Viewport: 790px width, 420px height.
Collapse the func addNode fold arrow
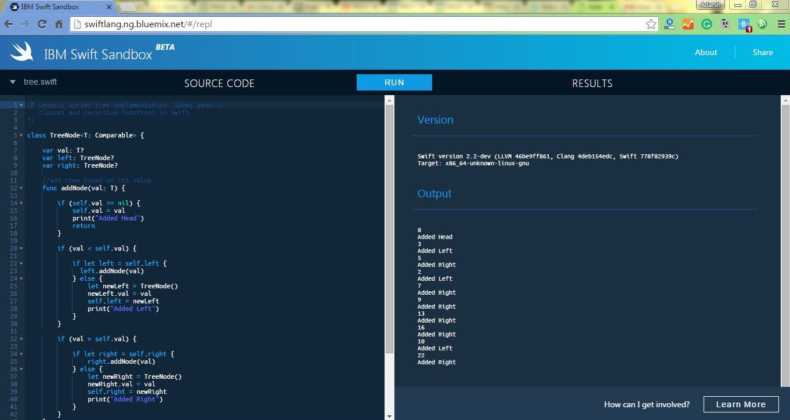pyautogui.click(x=21, y=188)
